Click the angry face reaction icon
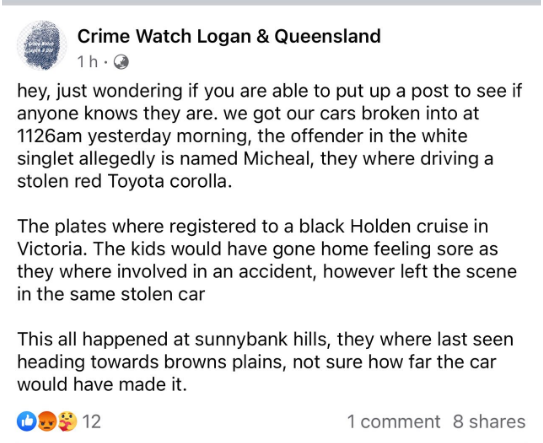The image size is (543, 443). [47, 421]
